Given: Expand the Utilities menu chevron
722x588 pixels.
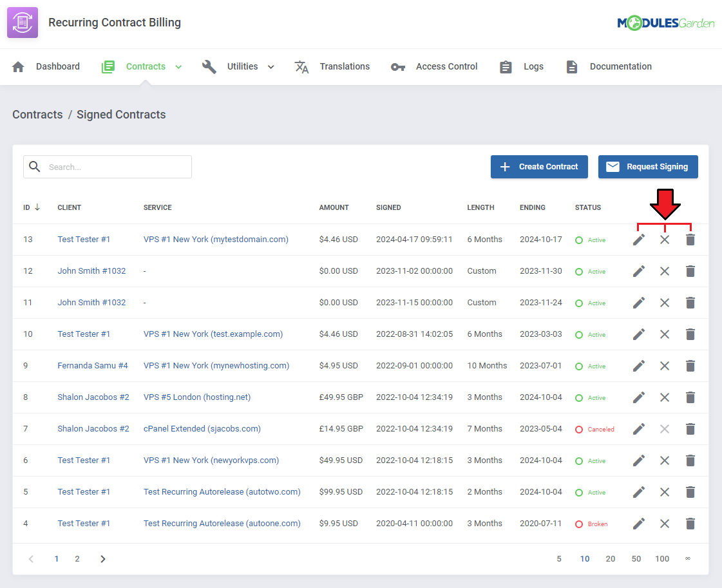Looking at the screenshot, I should click(271, 67).
